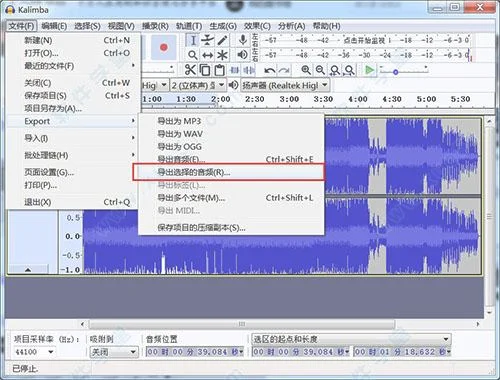Click the 3:00 mark on the timeline ruler
Screen dimensions: 500x380
(289, 99)
